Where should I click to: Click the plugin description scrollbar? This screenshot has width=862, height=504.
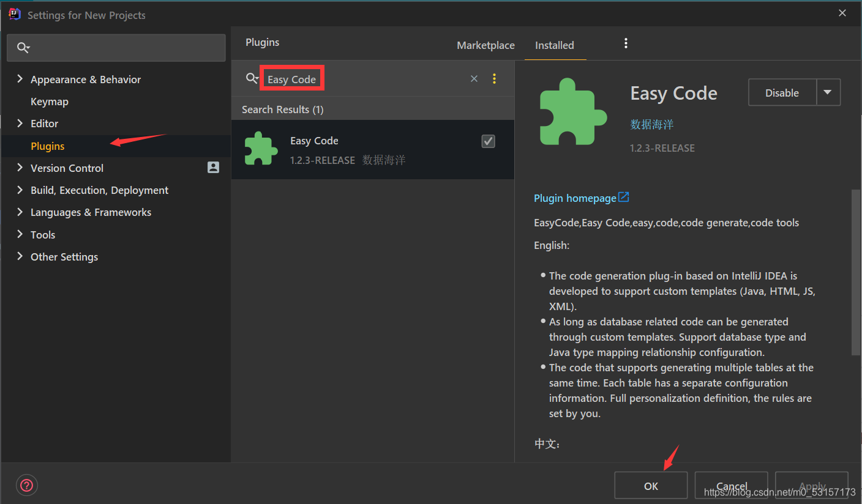pos(855,272)
